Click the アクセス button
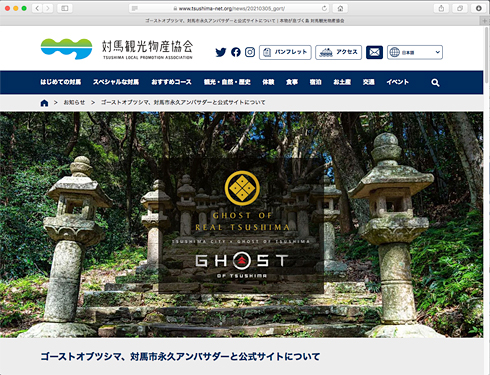This screenshot has width=490, height=375. click(338, 52)
